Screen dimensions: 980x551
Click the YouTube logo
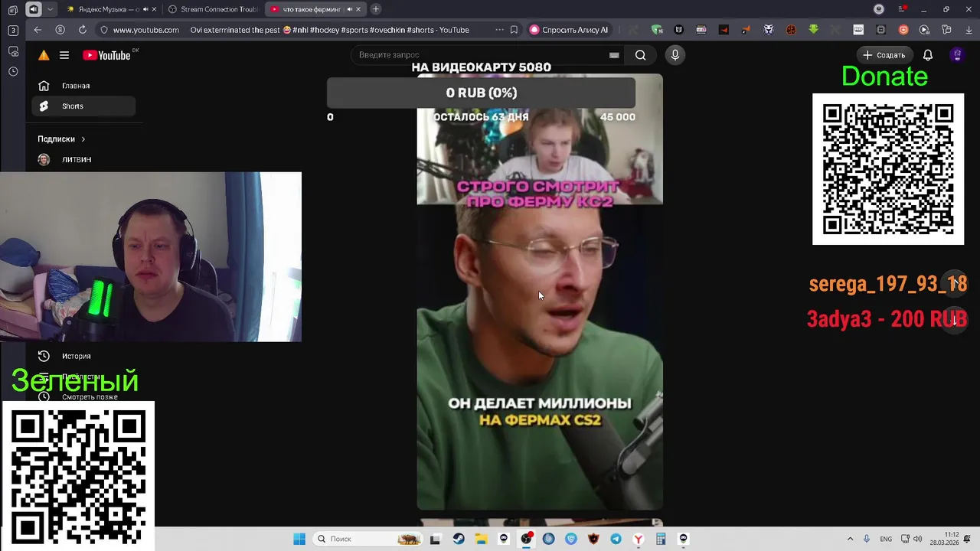(107, 55)
